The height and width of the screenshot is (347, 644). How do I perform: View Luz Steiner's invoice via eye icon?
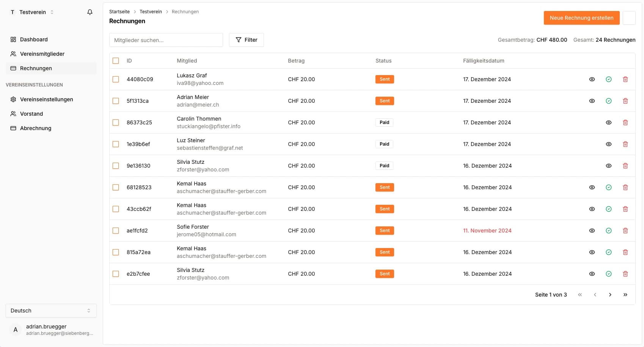click(609, 144)
